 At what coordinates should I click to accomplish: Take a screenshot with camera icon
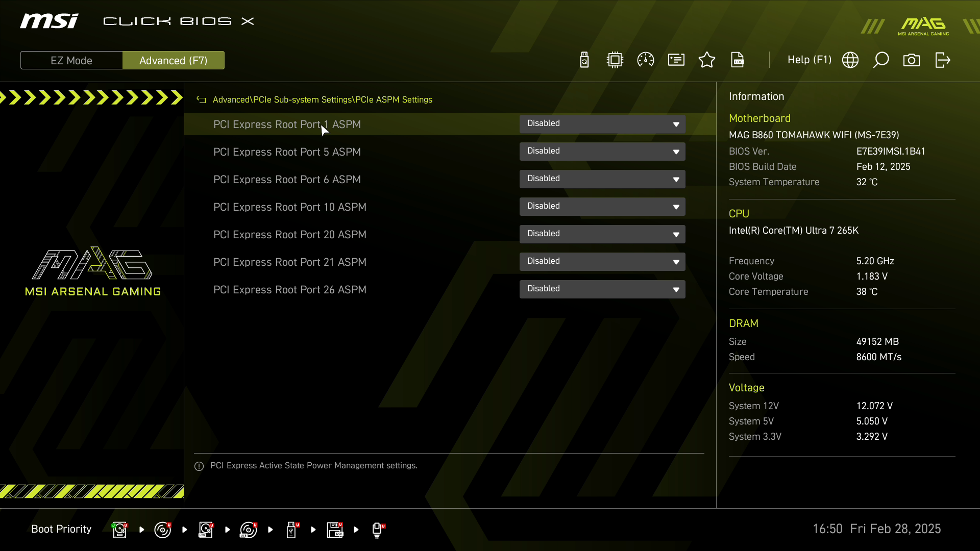pos(912,60)
